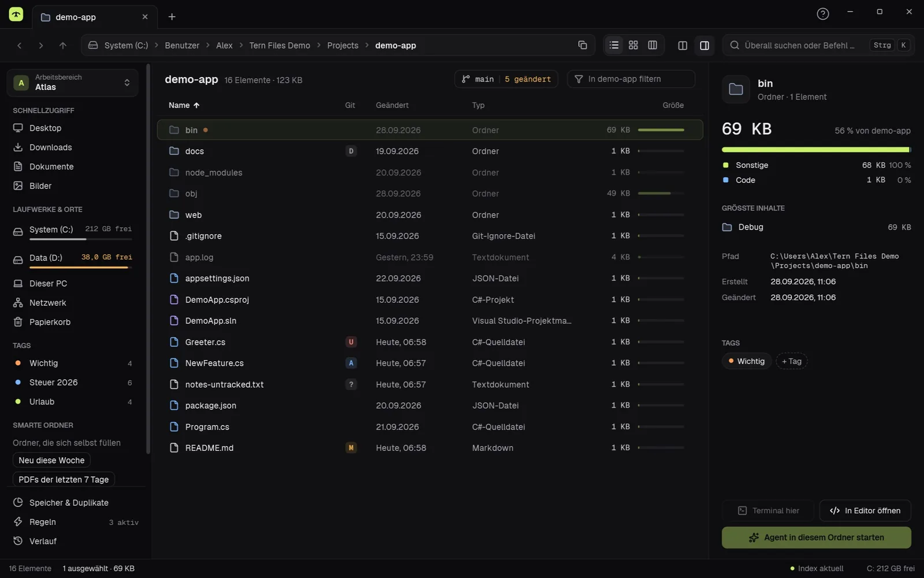The width and height of the screenshot is (924, 578).
Task: Switch to grid view
Action: click(633, 45)
